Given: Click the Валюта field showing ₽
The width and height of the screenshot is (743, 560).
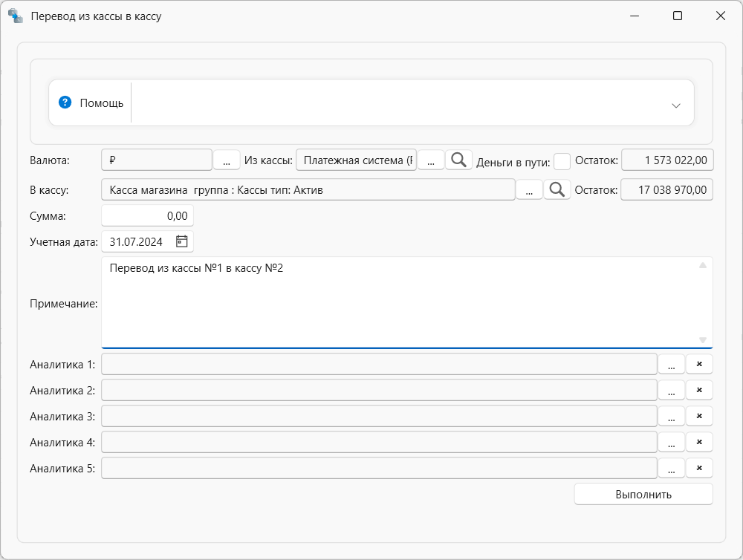Looking at the screenshot, I should [156, 160].
